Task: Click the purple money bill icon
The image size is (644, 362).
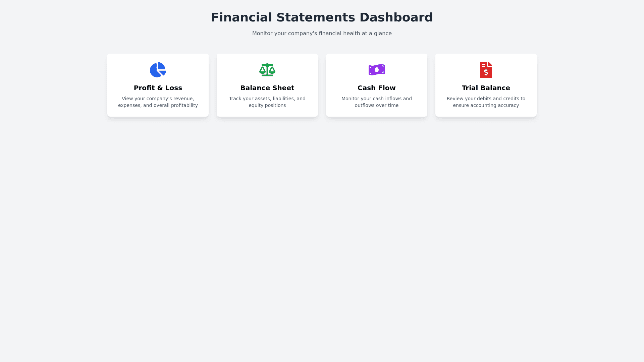Action: click(x=377, y=70)
